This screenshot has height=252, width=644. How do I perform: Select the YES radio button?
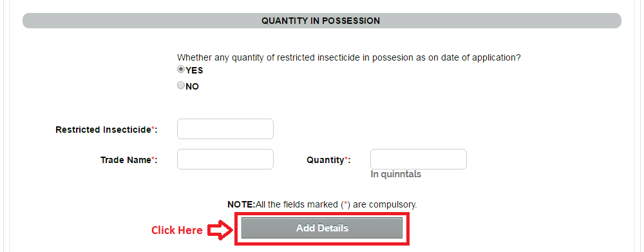(x=181, y=70)
